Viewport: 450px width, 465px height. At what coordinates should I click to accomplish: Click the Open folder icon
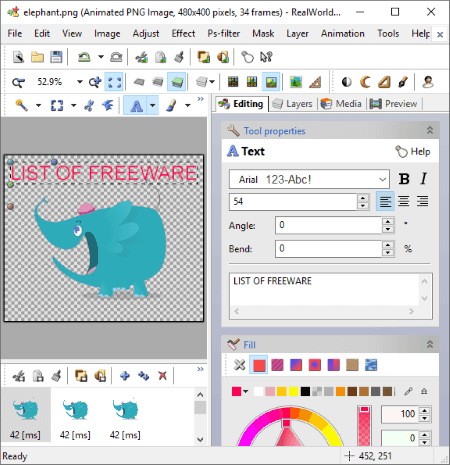(37, 57)
